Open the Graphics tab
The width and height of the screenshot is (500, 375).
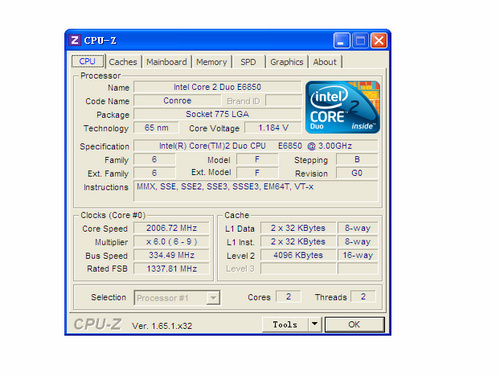pos(287,62)
